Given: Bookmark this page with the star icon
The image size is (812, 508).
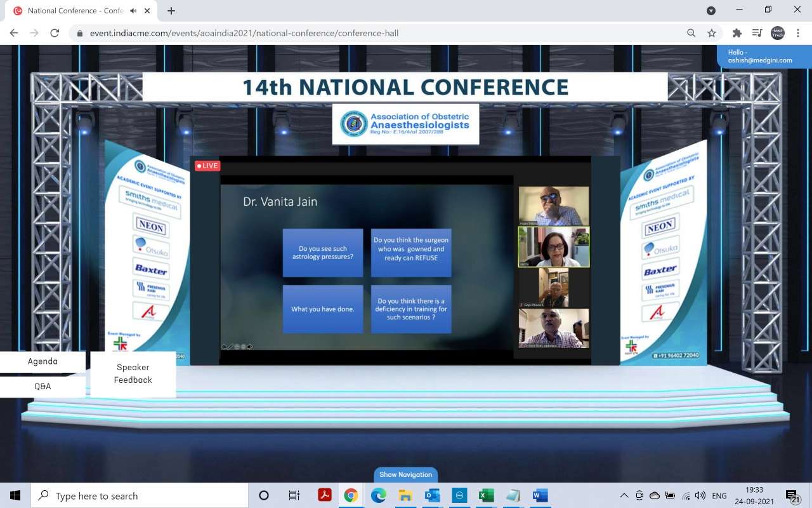Looking at the screenshot, I should (x=712, y=33).
